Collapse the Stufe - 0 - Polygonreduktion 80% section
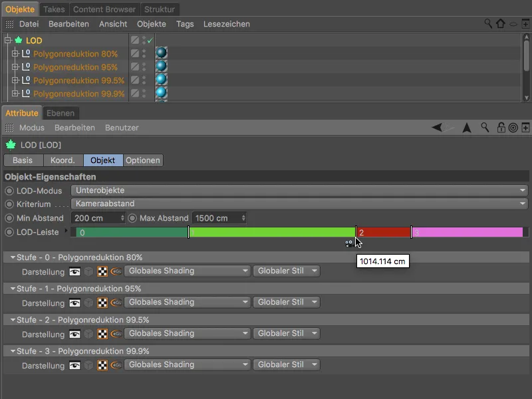The width and height of the screenshot is (532, 399). (x=13, y=257)
